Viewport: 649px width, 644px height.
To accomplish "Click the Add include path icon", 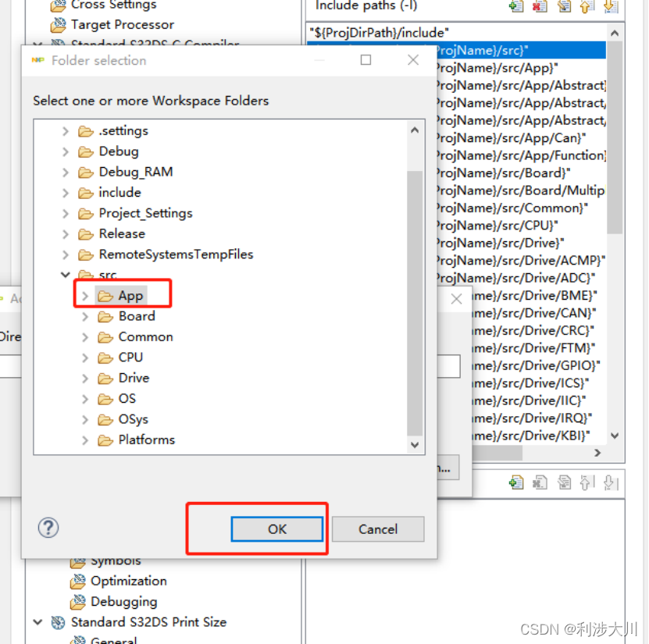I will click(x=515, y=6).
